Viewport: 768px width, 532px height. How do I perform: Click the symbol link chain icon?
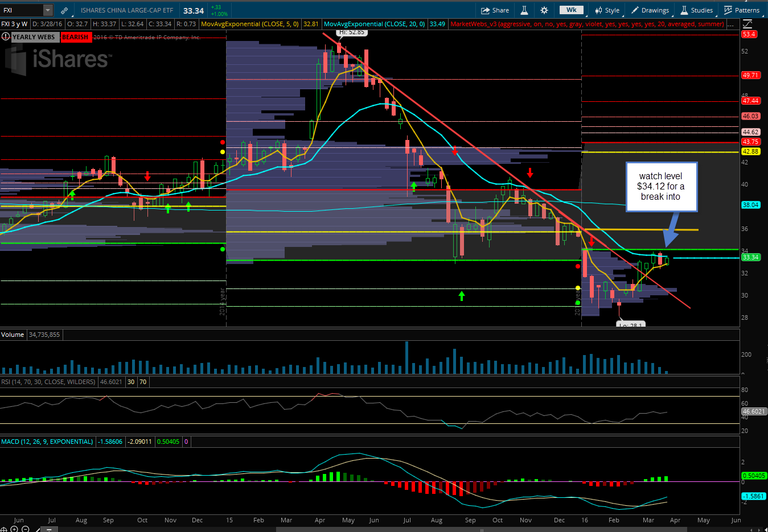pos(64,10)
